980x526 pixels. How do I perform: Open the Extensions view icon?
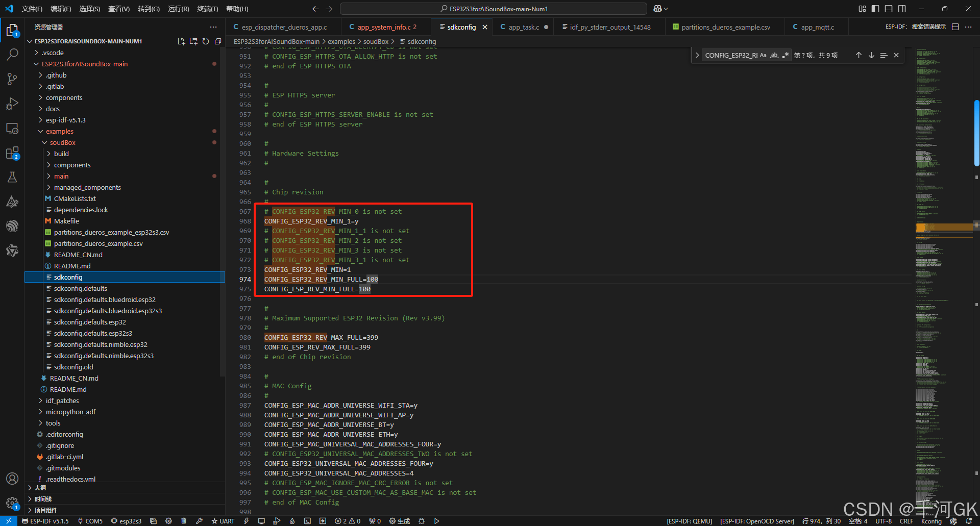coord(12,153)
